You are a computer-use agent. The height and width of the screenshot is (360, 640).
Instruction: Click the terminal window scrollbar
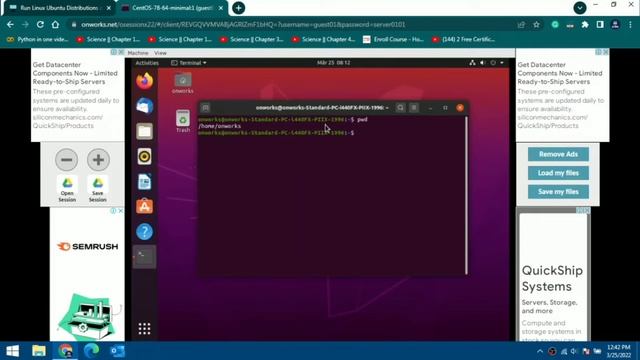466,196
